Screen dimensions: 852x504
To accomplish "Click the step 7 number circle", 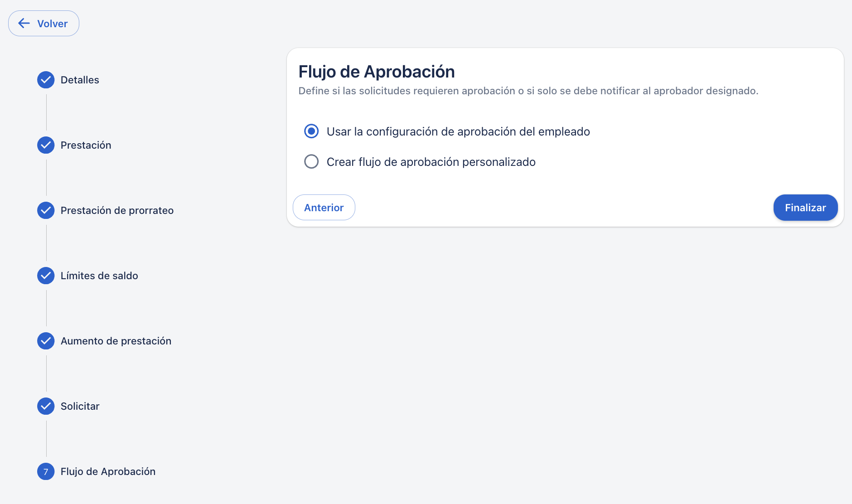I will point(46,471).
